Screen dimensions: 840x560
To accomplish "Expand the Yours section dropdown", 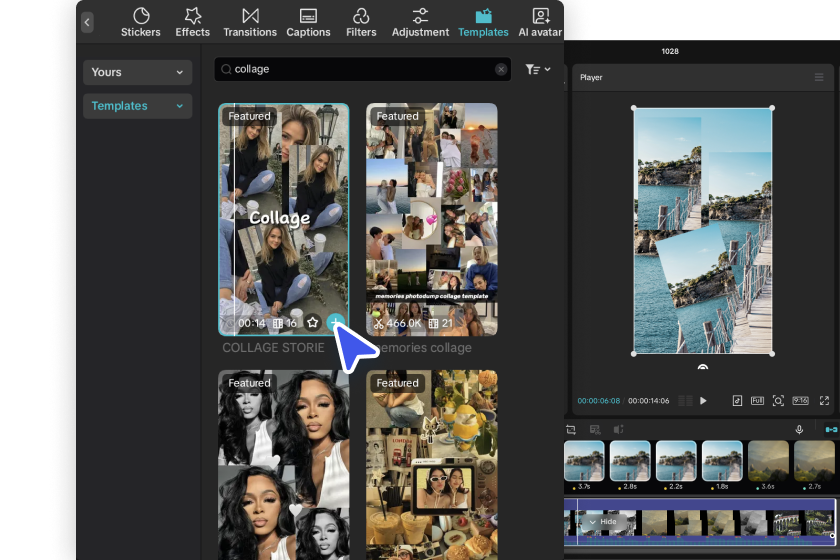I will [x=137, y=72].
